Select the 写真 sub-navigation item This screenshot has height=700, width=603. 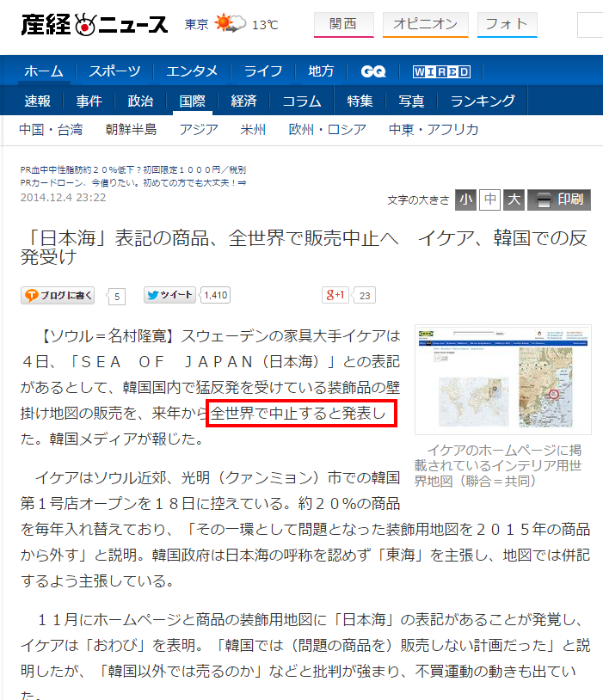point(411,101)
